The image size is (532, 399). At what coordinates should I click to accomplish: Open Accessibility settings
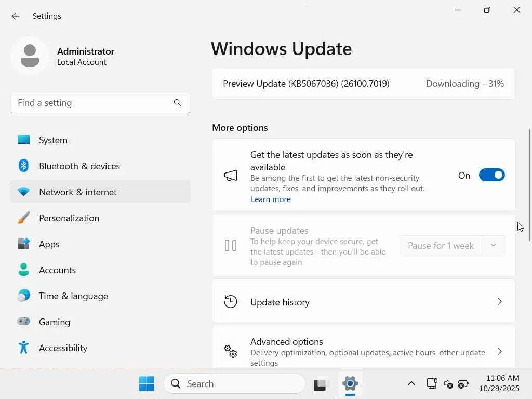(100, 348)
